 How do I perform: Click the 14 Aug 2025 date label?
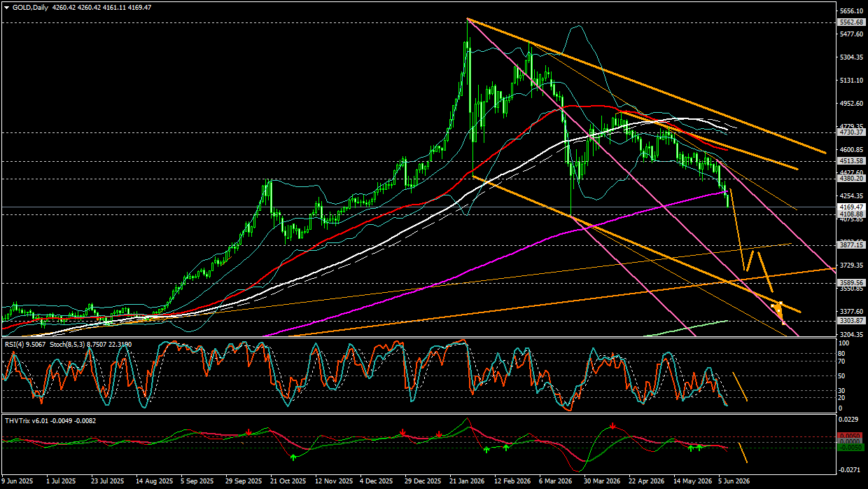click(x=155, y=482)
